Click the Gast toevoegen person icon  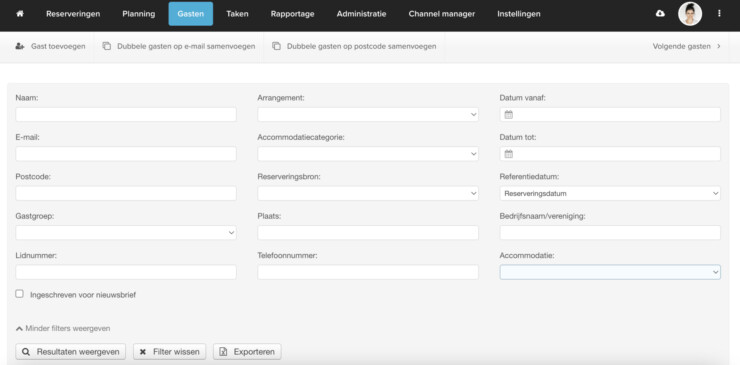pos(19,46)
